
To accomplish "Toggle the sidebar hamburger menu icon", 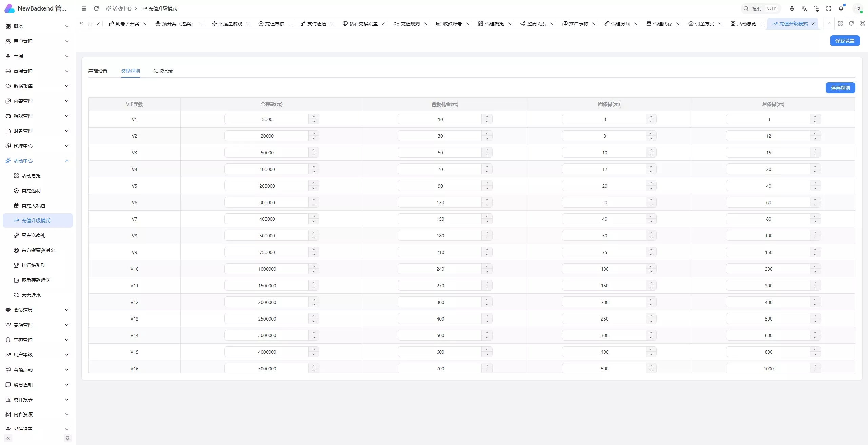I will pyautogui.click(x=84, y=8).
